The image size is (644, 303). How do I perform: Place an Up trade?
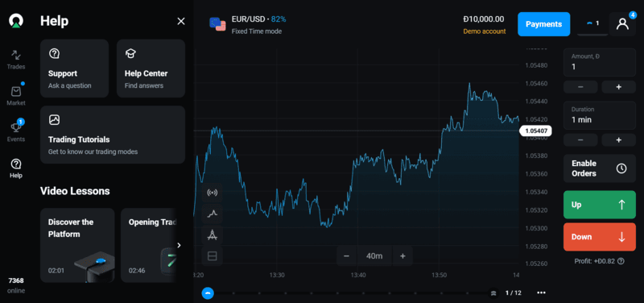pos(599,205)
